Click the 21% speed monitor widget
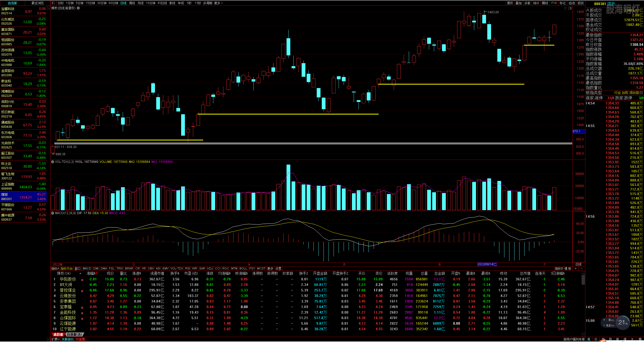 tap(623, 322)
